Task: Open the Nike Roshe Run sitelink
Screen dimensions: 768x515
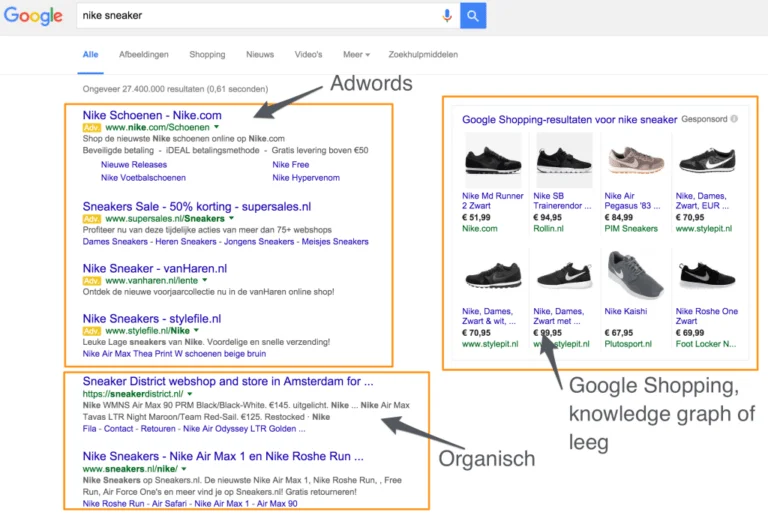Action: click(113, 504)
